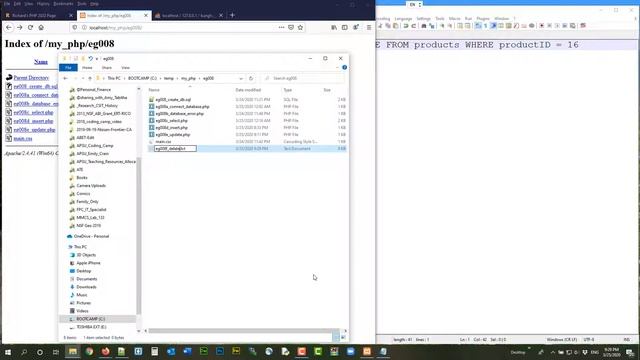Open Windows taskbar search icon

tap(24, 352)
